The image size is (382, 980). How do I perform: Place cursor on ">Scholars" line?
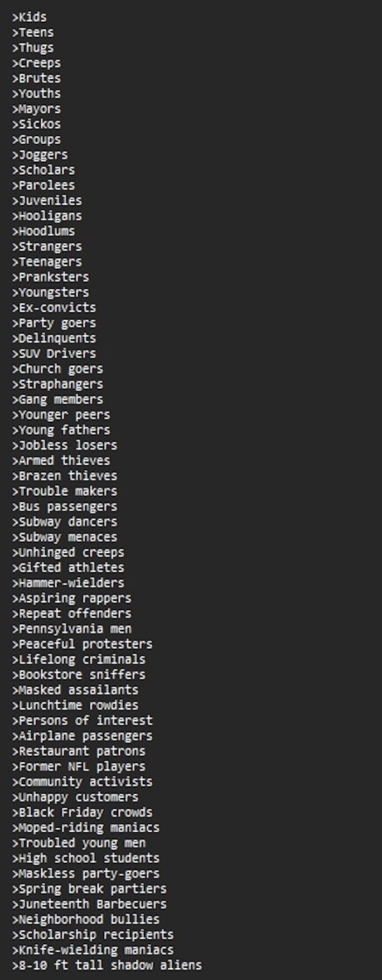point(43,170)
